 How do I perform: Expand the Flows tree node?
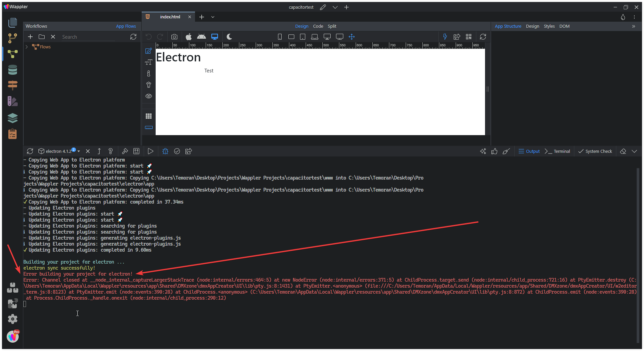click(x=27, y=47)
